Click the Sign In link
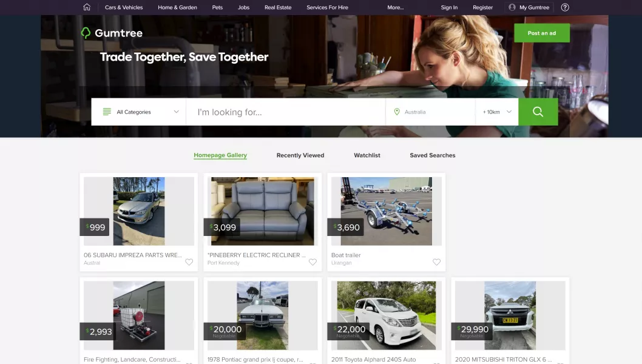 point(449,7)
